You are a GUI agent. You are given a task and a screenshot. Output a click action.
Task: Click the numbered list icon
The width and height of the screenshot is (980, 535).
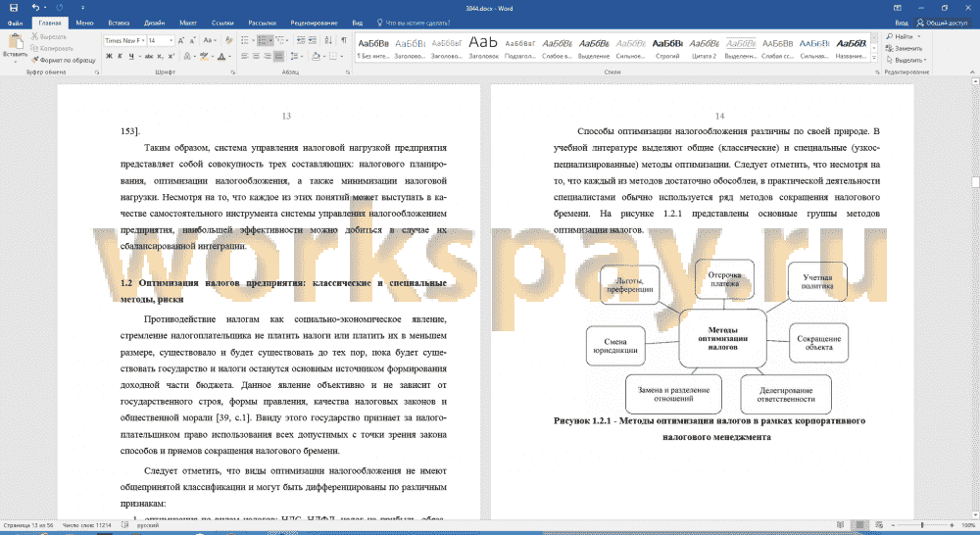[x=262, y=40]
